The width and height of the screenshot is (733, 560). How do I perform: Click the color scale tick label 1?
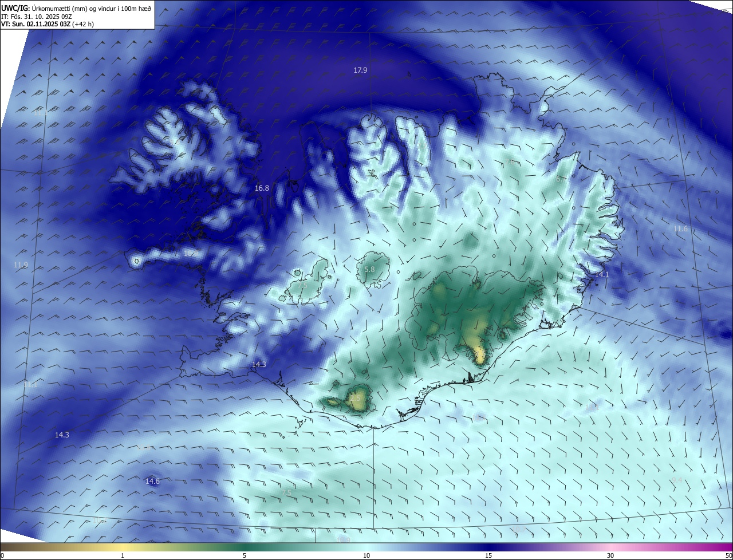[123, 555]
